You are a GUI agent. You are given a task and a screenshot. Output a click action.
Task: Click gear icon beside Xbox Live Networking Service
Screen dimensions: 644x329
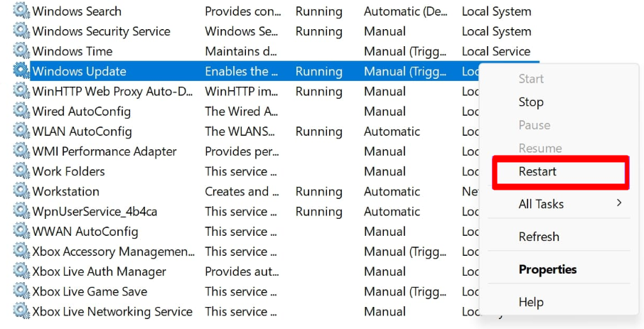pos(21,311)
